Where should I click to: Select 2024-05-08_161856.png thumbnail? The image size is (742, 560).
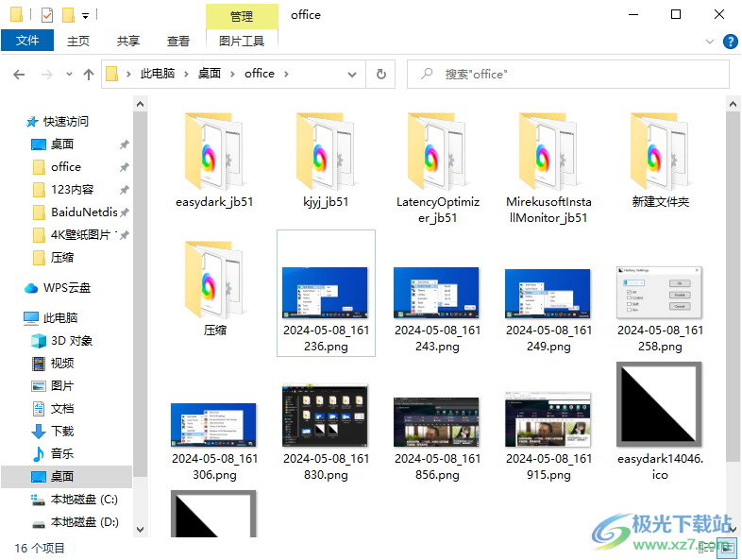[x=437, y=422]
